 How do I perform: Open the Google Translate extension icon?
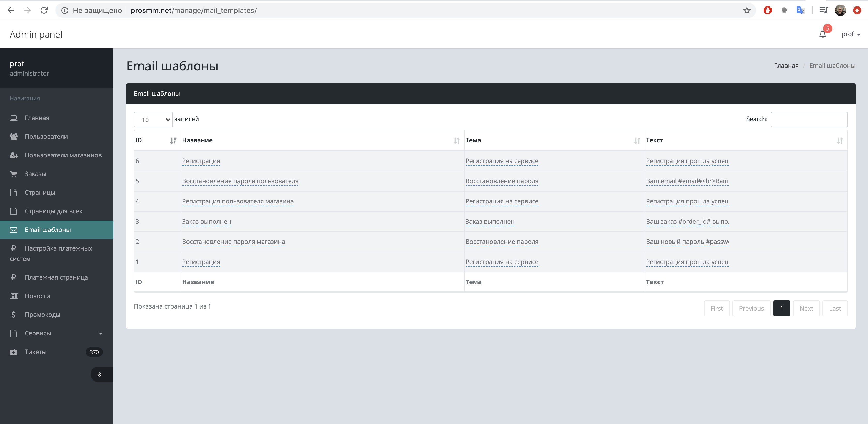800,10
